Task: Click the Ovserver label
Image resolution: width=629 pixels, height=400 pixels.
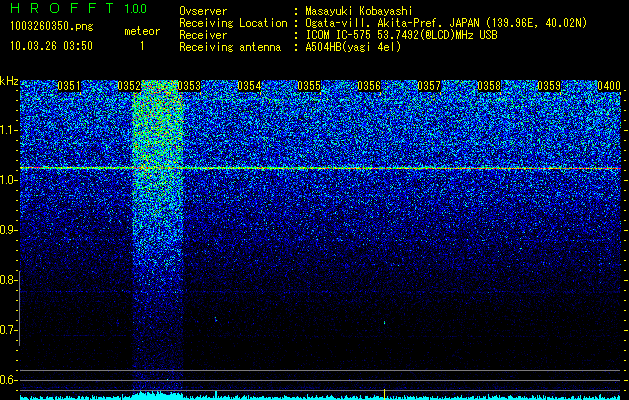Action: click(203, 11)
